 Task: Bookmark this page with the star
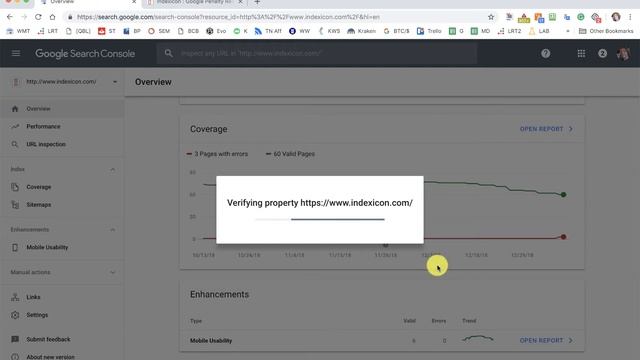coord(491,17)
